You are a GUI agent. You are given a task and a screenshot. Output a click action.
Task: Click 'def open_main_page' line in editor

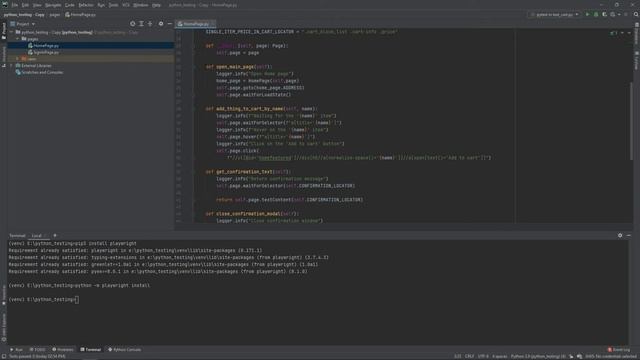pyautogui.click(x=239, y=67)
